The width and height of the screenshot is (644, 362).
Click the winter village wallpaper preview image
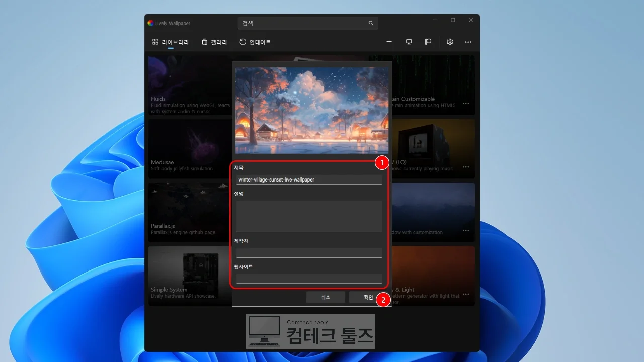[312, 111]
